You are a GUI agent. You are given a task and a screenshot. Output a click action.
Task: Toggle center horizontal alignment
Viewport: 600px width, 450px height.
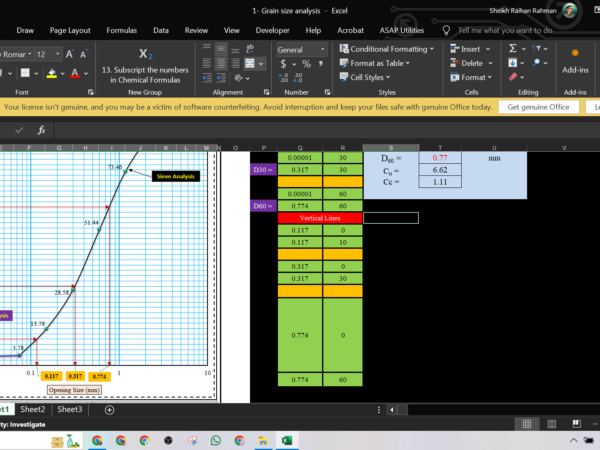point(221,63)
